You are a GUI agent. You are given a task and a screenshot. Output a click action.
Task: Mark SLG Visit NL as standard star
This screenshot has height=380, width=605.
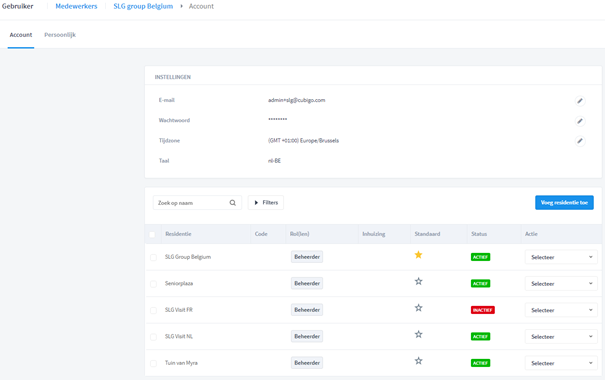pos(418,334)
